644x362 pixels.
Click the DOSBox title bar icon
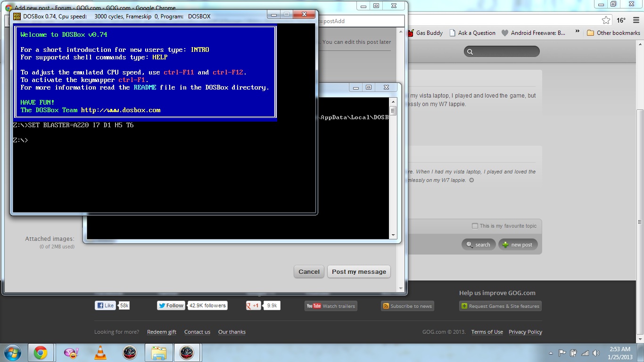tap(17, 16)
